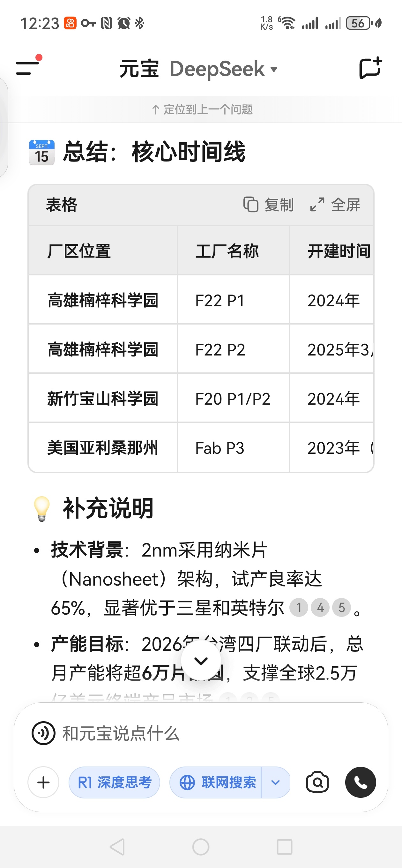402x868 pixels.
Task: Start a new chat conversation
Action: coord(370,68)
